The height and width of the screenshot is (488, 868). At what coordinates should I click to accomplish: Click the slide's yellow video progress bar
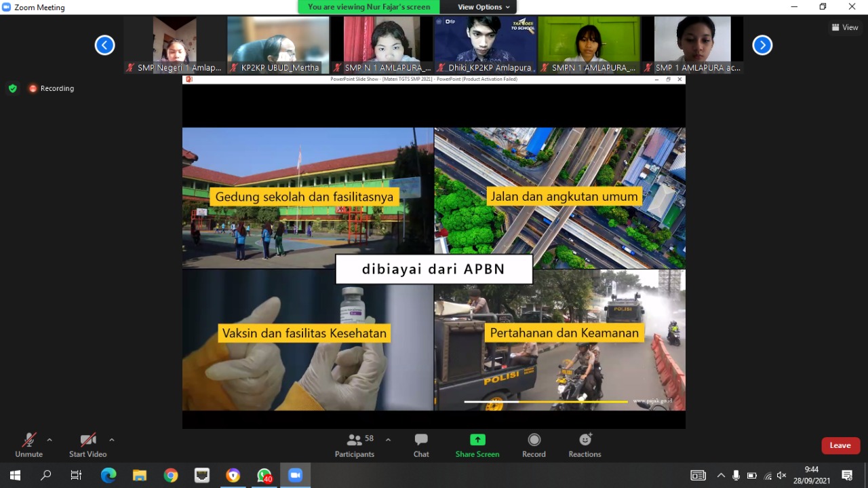pyautogui.click(x=546, y=402)
